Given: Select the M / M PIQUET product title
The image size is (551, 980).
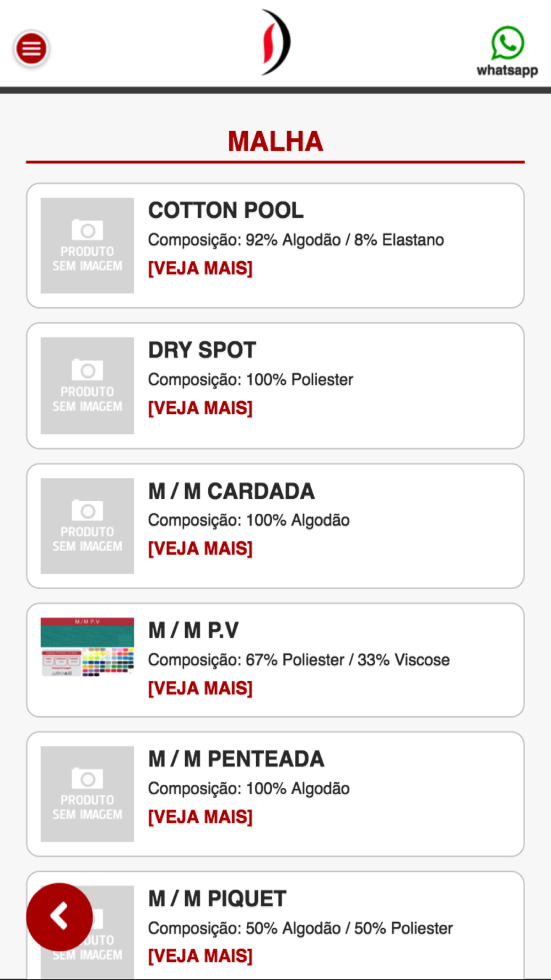Looking at the screenshot, I should [217, 898].
